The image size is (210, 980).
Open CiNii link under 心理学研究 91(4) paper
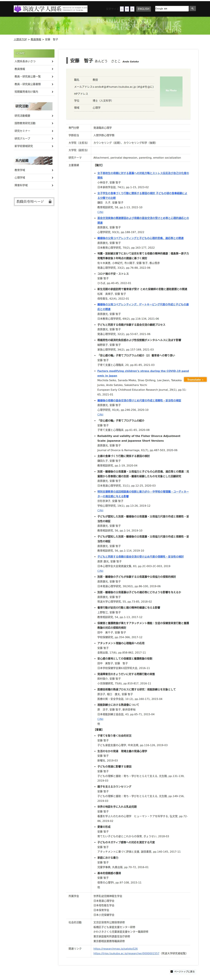click(x=100, y=415)
